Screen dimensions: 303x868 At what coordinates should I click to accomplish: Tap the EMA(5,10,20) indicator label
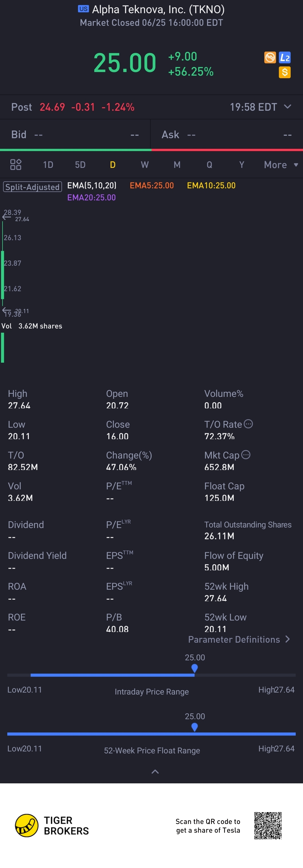pos(92,185)
